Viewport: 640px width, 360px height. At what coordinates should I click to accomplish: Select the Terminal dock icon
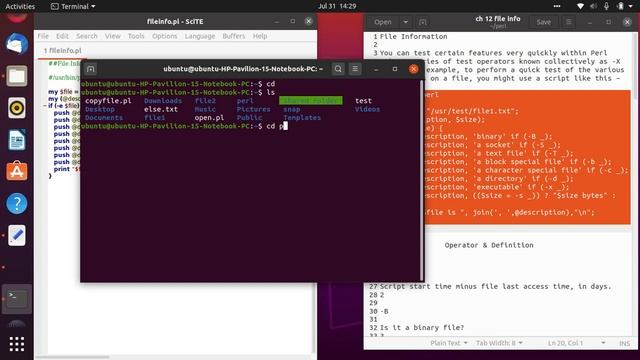click(x=17, y=299)
